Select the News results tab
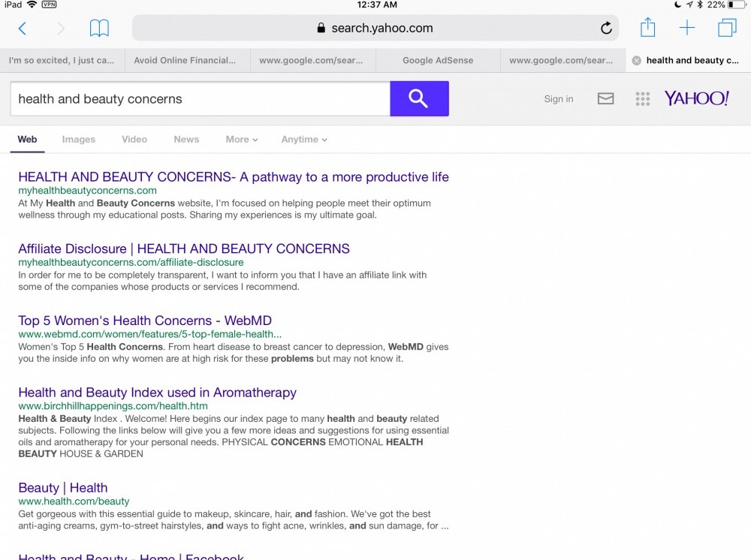751x560 pixels. [x=186, y=140]
